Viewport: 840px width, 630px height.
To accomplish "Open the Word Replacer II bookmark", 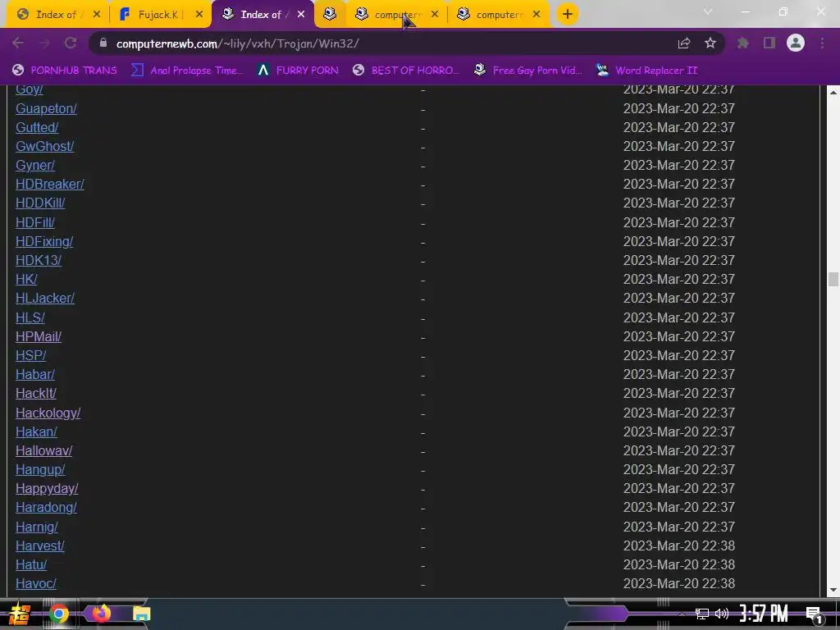I will (647, 71).
